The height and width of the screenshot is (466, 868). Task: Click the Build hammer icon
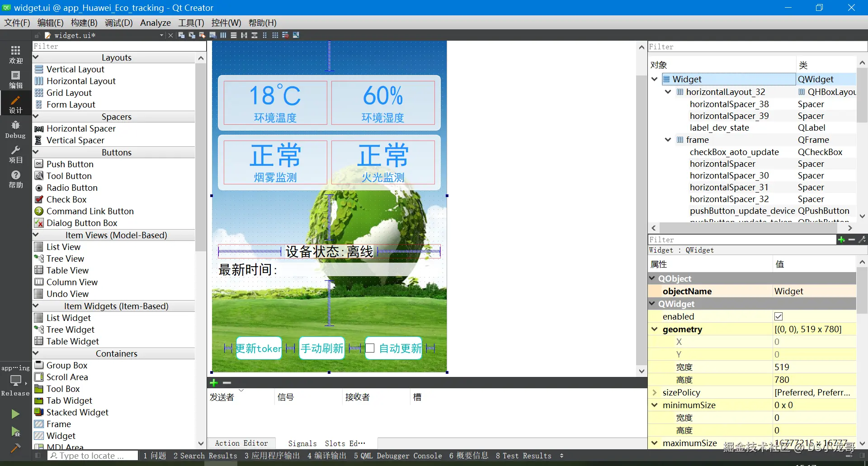(15, 448)
